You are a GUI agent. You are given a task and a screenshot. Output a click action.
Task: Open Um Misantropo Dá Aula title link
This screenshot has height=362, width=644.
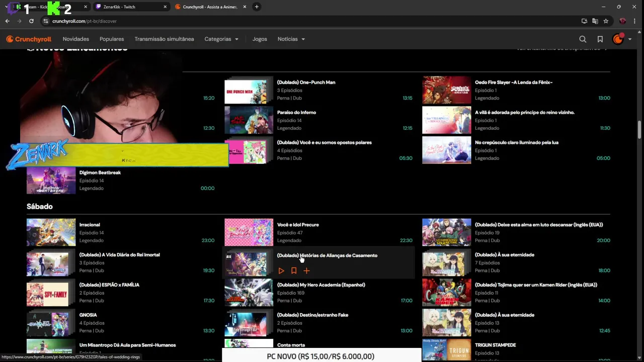128,345
